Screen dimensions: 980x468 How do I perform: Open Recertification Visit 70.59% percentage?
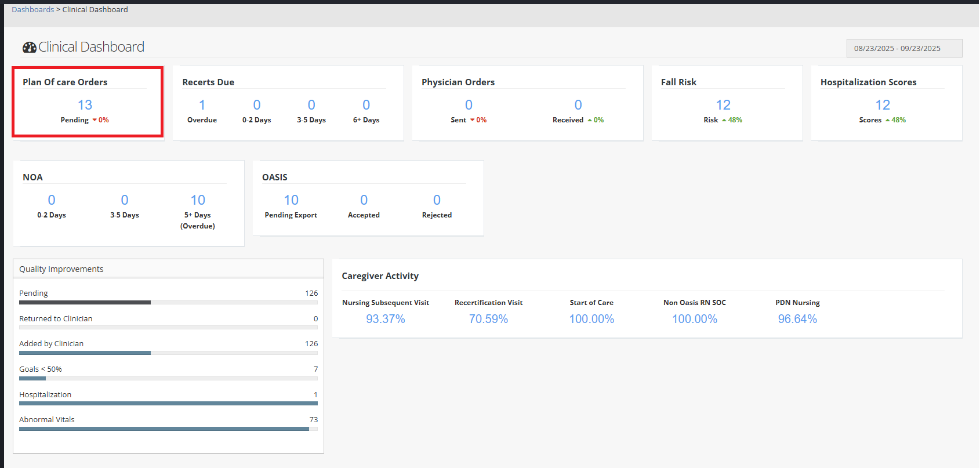pyautogui.click(x=488, y=319)
